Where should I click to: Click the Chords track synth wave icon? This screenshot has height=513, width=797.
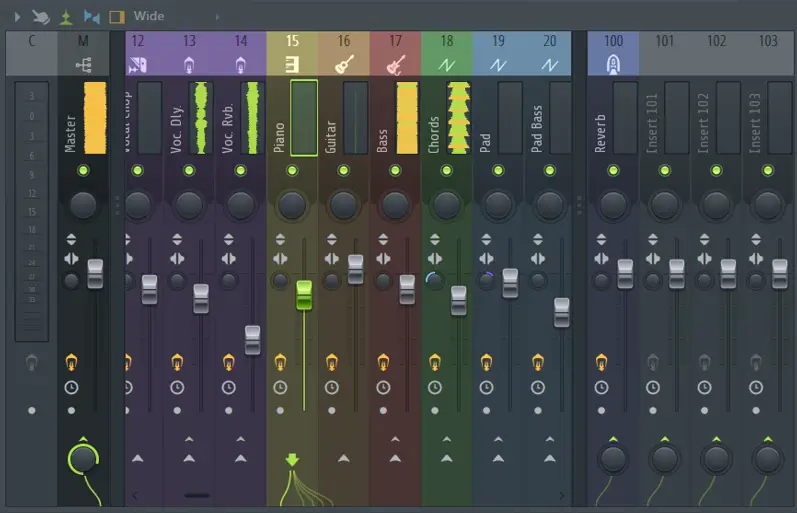[x=446, y=65]
